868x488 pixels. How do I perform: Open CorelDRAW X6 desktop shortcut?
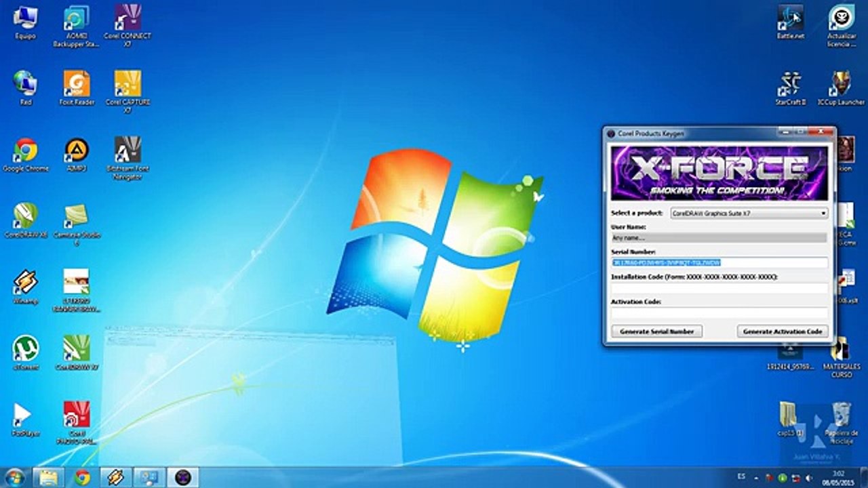click(25, 221)
